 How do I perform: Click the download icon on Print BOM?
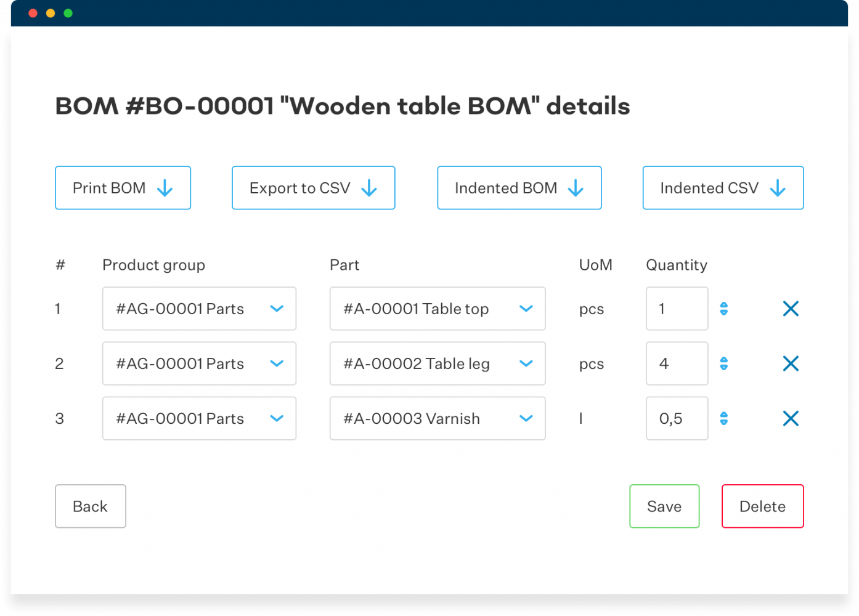click(x=165, y=188)
